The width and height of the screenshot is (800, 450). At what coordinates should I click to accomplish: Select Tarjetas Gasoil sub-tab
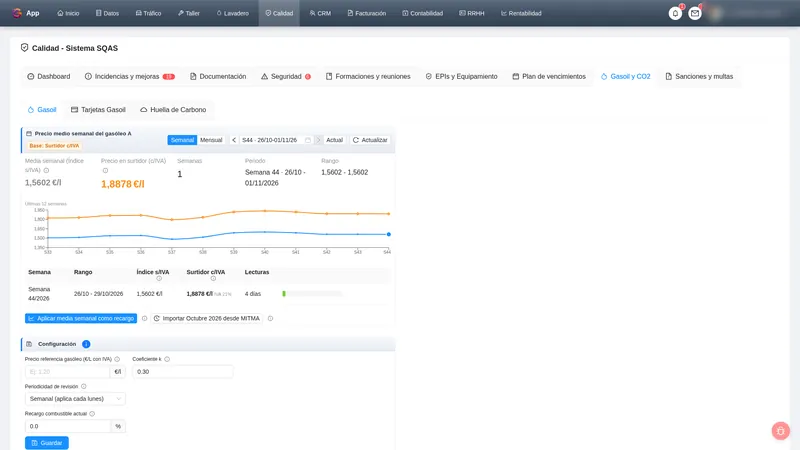point(98,110)
